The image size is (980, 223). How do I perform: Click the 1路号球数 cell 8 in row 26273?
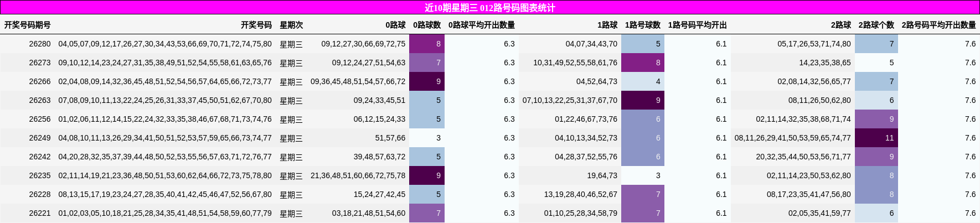click(x=643, y=63)
